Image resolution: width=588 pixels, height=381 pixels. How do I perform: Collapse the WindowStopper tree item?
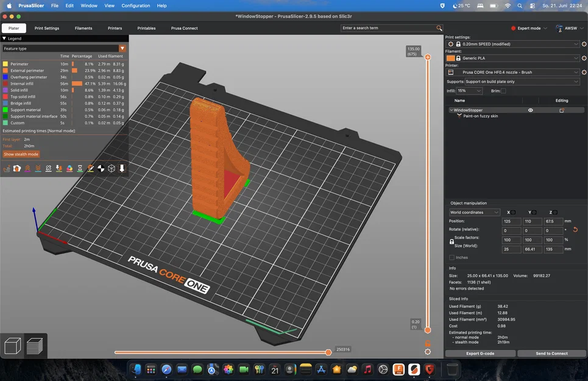coord(451,110)
